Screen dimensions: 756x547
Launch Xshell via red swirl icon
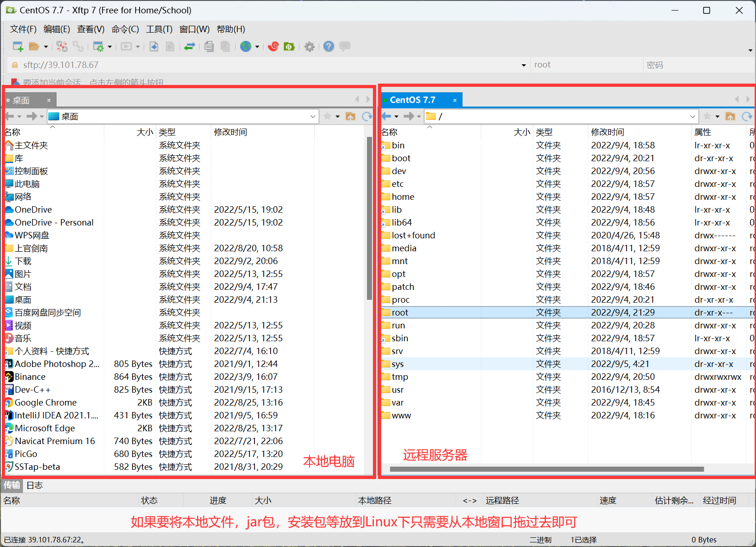(273, 46)
